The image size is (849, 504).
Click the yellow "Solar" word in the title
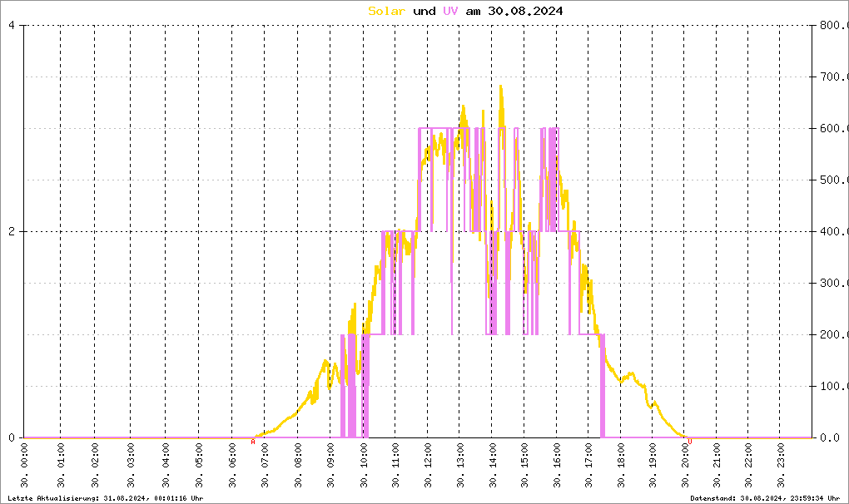click(x=386, y=11)
